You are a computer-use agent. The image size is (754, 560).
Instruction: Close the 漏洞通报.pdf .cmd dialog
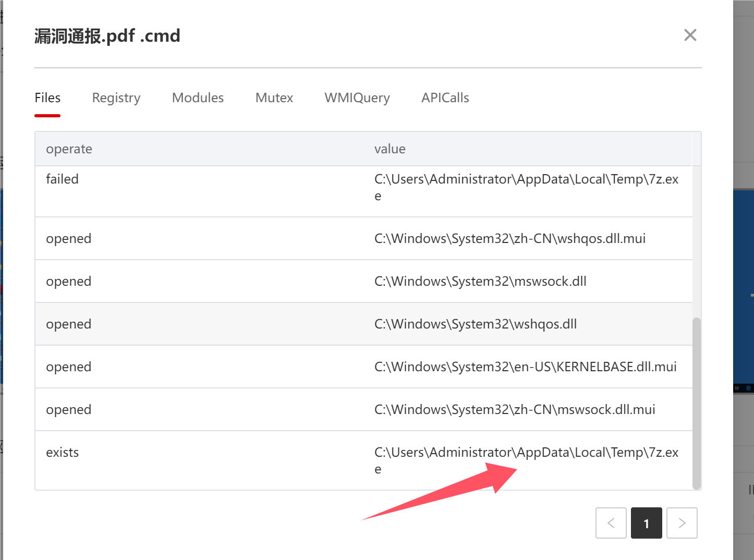690,35
